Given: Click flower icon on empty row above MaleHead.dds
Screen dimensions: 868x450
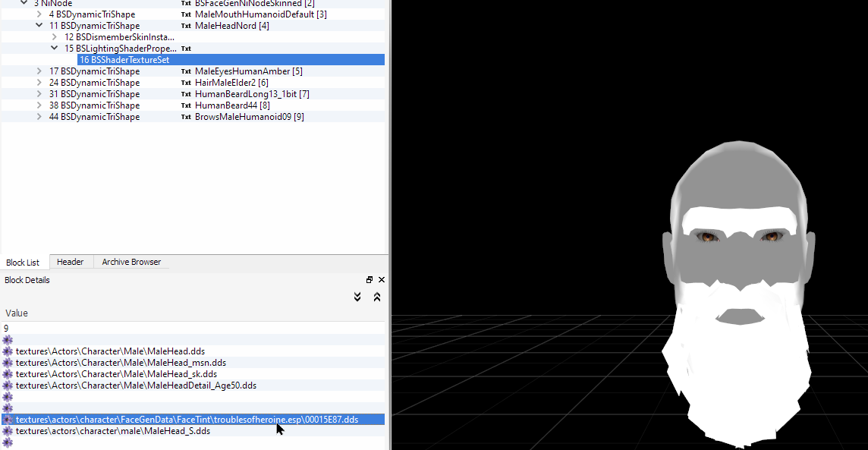Looking at the screenshot, I should (x=8, y=340).
